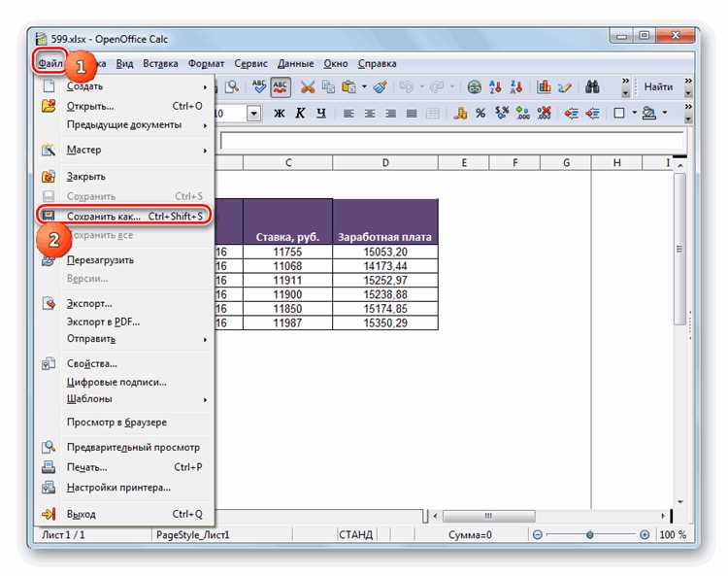The image size is (728, 576).
Task: Expand the Отправить submenu
Action: point(124,339)
